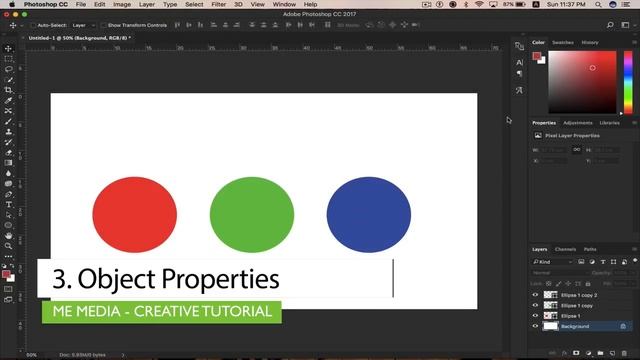Select the Lasso tool
Screen dimensions: 640x360
pos(8,69)
